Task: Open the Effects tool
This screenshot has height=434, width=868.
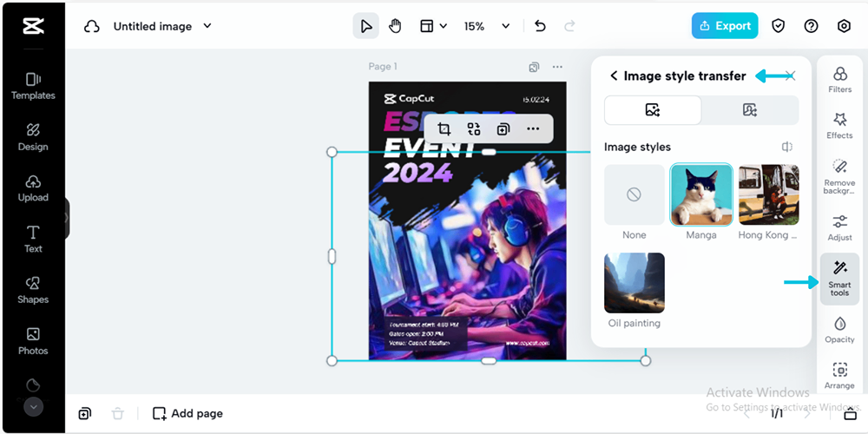Action: click(839, 126)
